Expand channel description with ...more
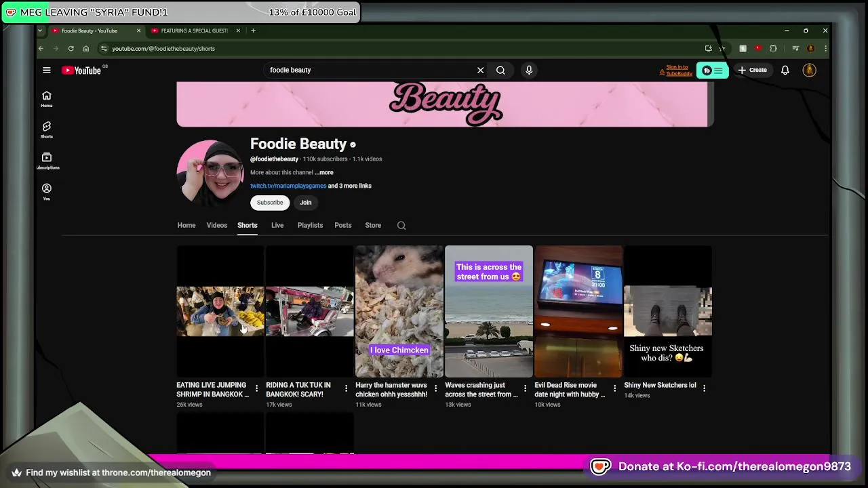 324,172
